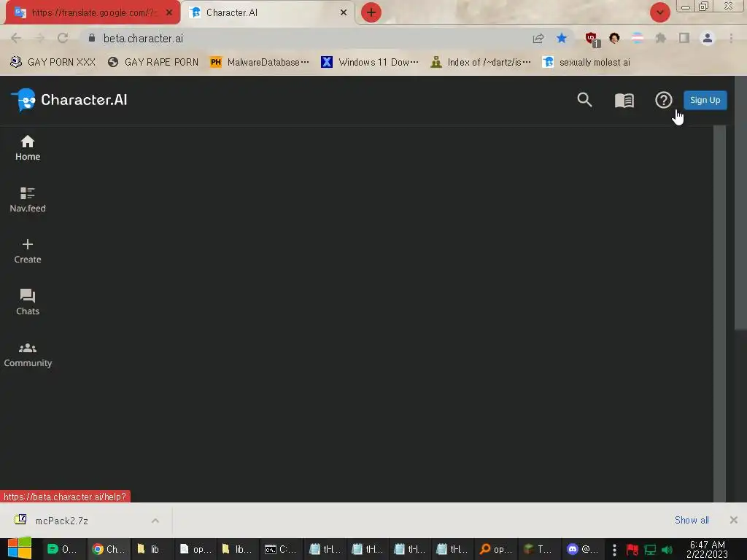Click Show all downloads

tap(692, 520)
